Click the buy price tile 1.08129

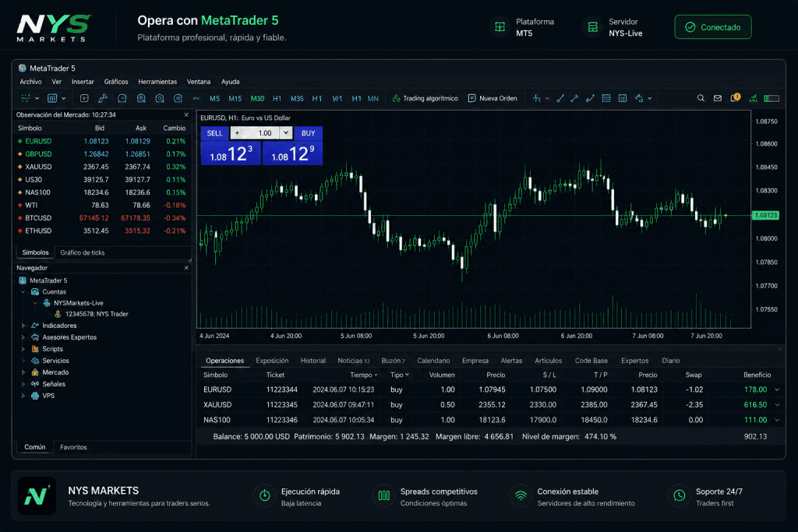[292, 153]
